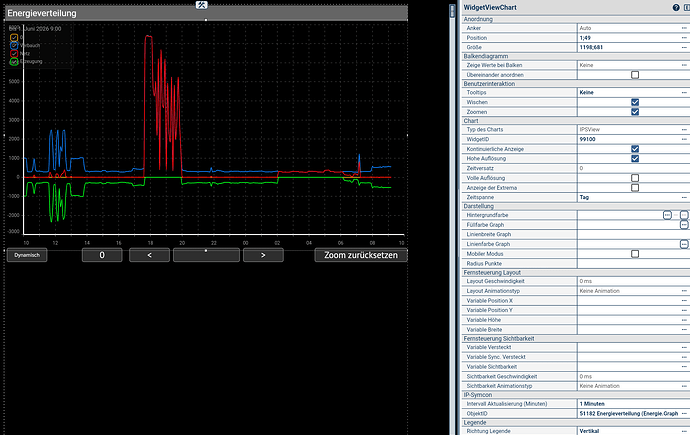
Task: Open the Variable Sichtbarkeit selector
Action: click(684, 366)
